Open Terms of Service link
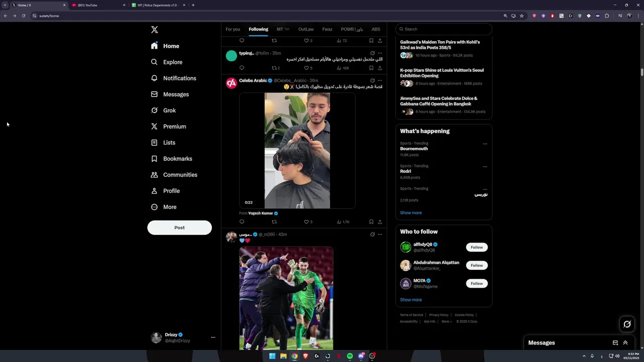644x362 pixels. point(412,315)
